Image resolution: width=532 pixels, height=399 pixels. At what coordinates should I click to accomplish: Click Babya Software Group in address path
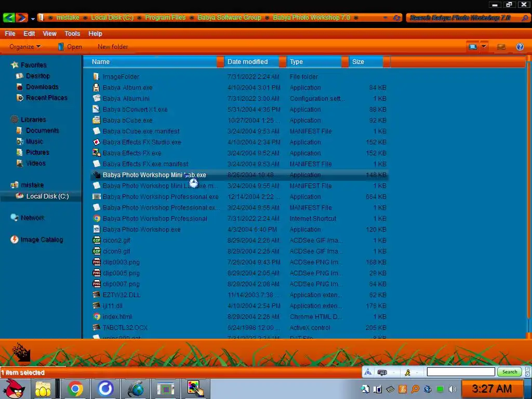[229, 17]
